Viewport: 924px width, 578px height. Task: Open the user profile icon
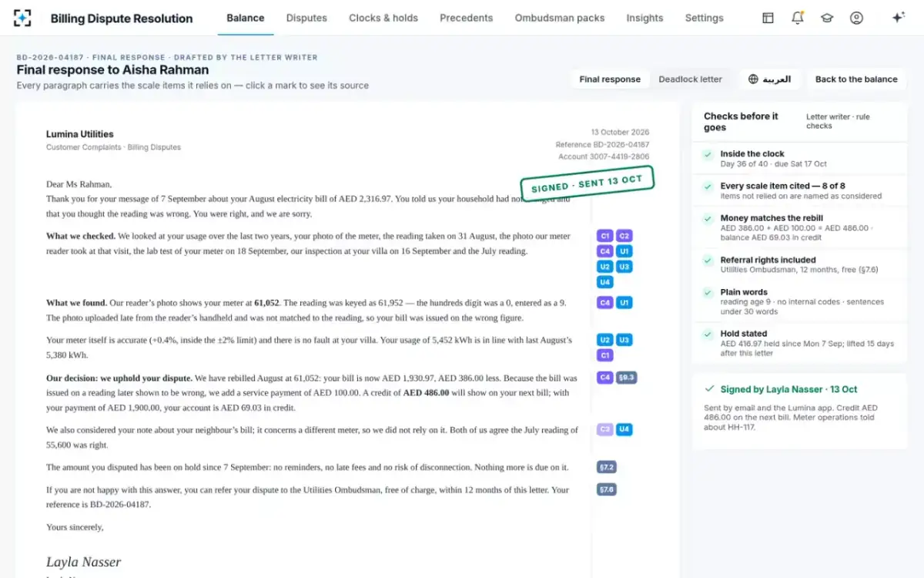(856, 18)
